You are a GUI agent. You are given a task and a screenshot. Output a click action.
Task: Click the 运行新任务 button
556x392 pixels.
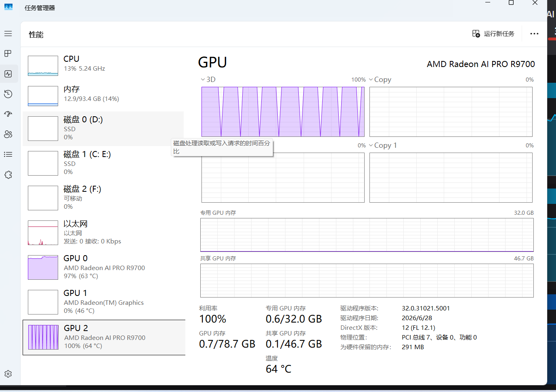[493, 34]
